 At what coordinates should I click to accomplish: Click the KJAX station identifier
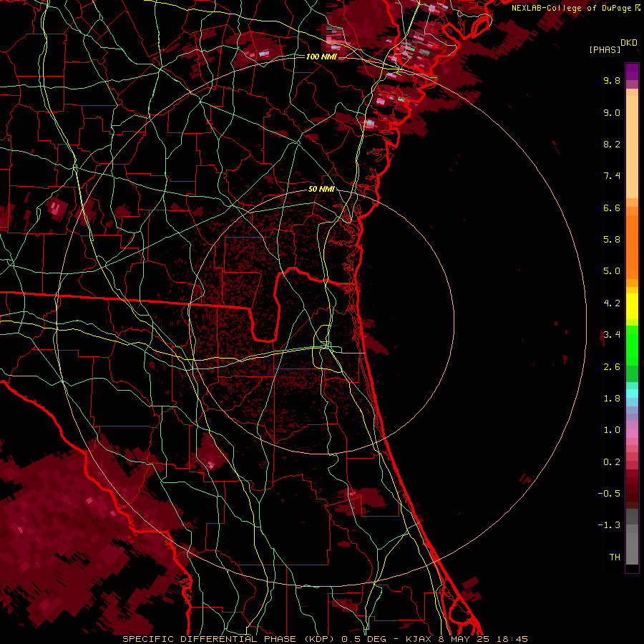coord(419,639)
